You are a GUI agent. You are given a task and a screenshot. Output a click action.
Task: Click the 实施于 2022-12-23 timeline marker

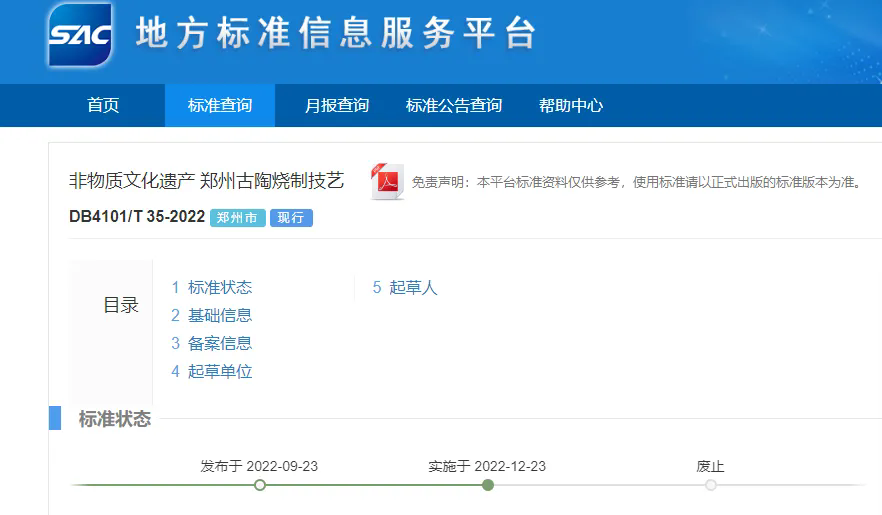pyautogui.click(x=488, y=485)
